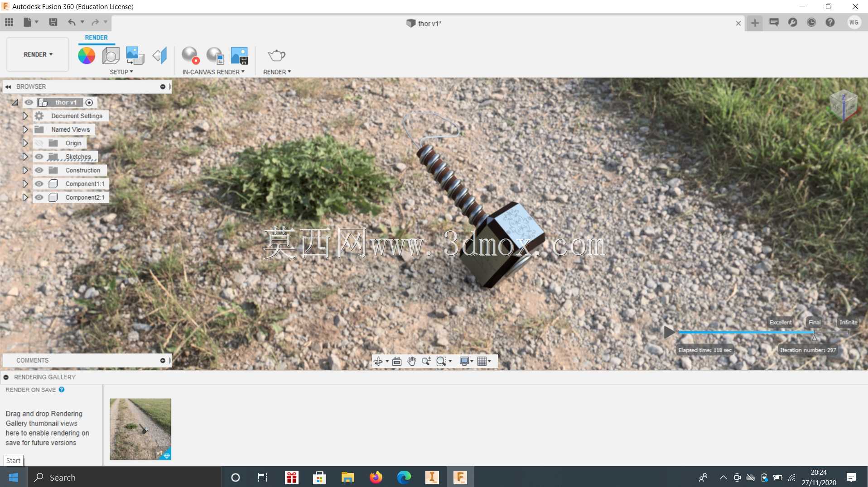Select the Orbit navigation tool
The width and height of the screenshot is (868, 487).
click(x=378, y=361)
